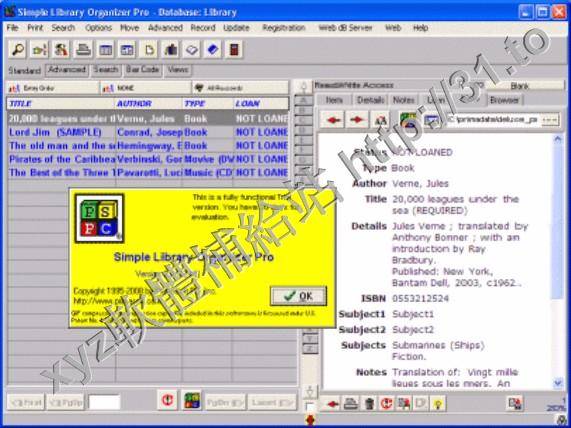Click the printer icon in main toolbar
Viewport: 571px width, 428px height.
pos(83,50)
